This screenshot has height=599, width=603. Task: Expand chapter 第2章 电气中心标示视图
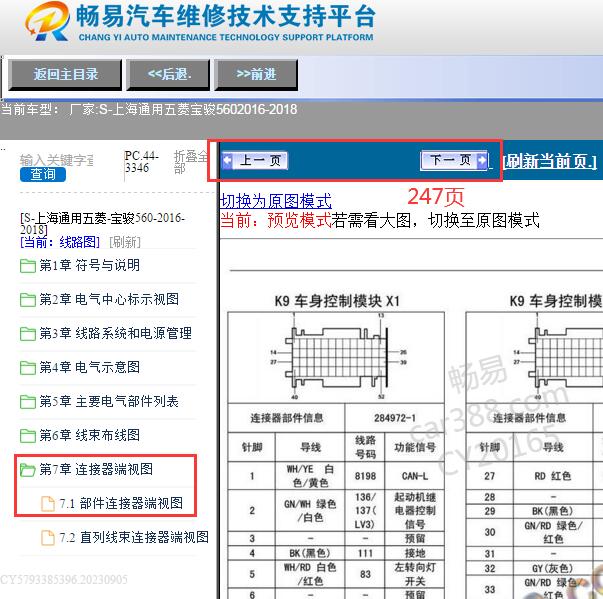tap(109, 299)
